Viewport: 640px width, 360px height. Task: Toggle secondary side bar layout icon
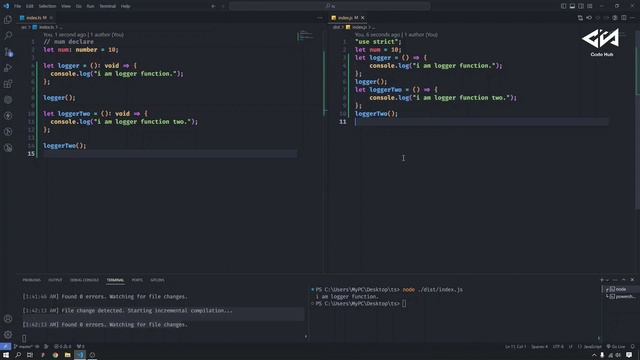pyautogui.click(x=581, y=6)
